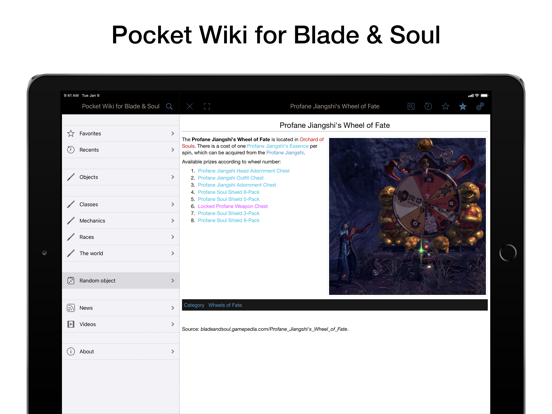Open the Wheels of Fate category link
552x414 pixels.
tap(225, 305)
